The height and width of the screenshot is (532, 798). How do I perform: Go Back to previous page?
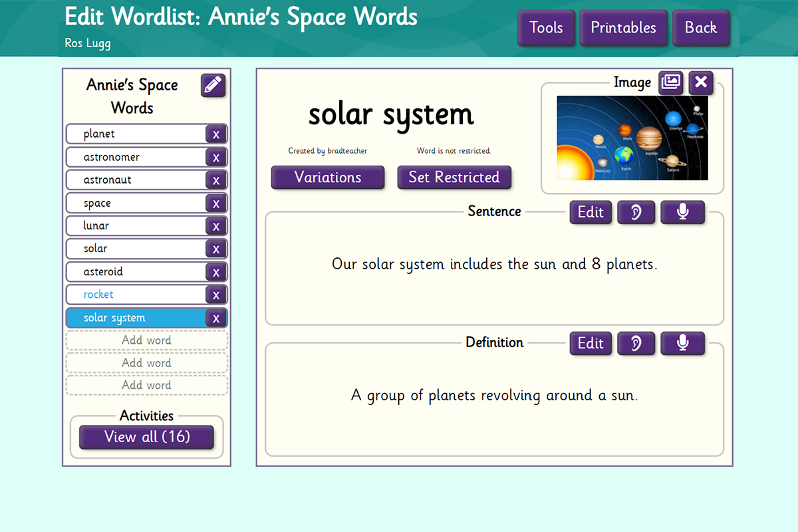(x=701, y=28)
